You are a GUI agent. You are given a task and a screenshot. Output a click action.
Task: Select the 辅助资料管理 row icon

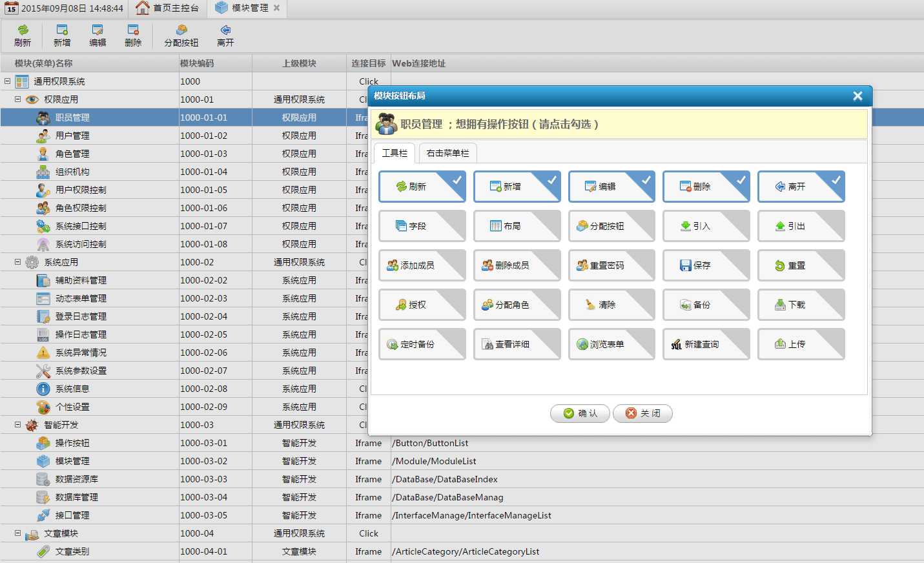[43, 280]
